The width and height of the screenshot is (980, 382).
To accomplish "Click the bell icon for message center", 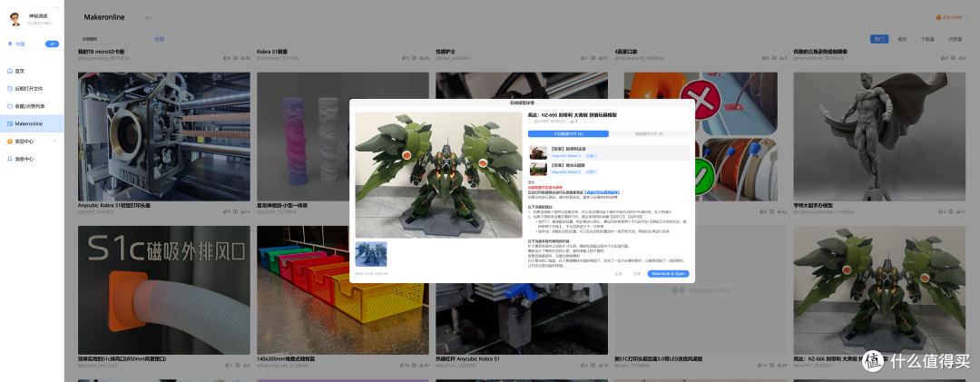I will pyautogui.click(x=9, y=159).
